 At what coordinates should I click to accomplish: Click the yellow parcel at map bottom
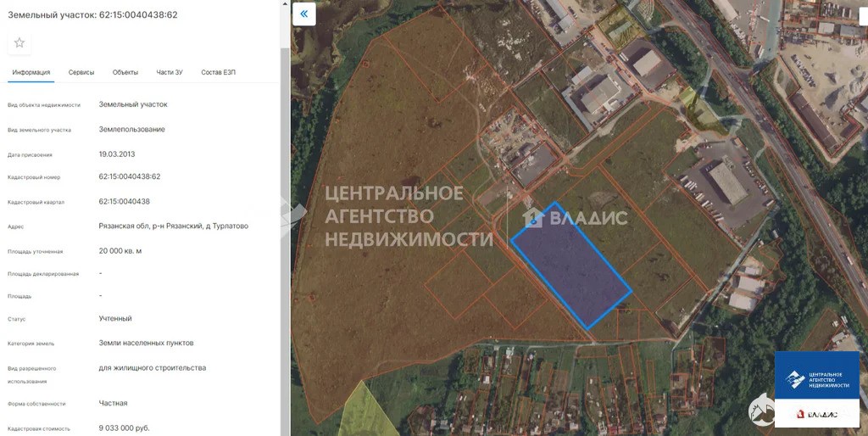click(x=366, y=411)
